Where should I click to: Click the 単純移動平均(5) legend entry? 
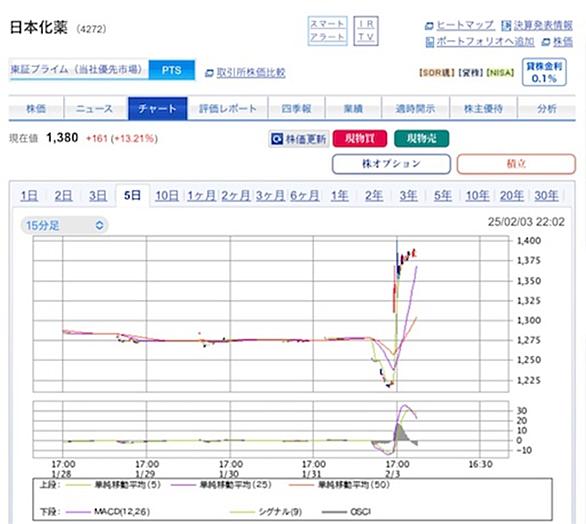pyautogui.click(x=113, y=485)
